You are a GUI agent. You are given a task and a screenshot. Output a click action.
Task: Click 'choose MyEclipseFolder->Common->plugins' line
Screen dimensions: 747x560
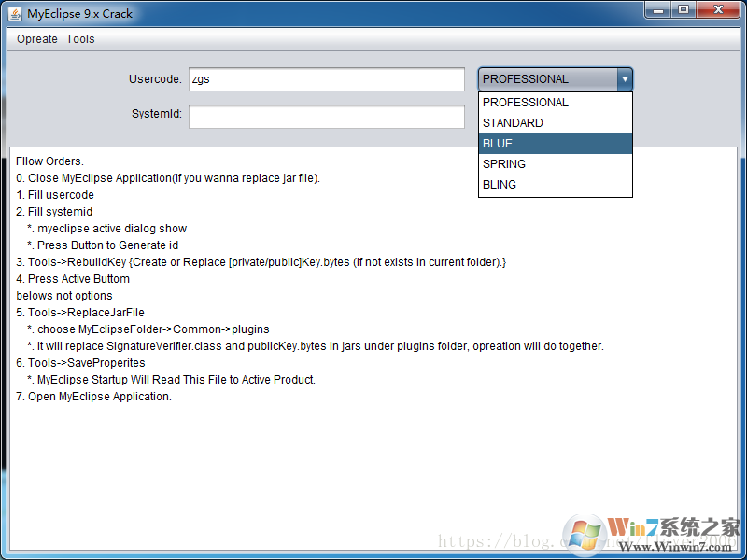tap(148, 329)
